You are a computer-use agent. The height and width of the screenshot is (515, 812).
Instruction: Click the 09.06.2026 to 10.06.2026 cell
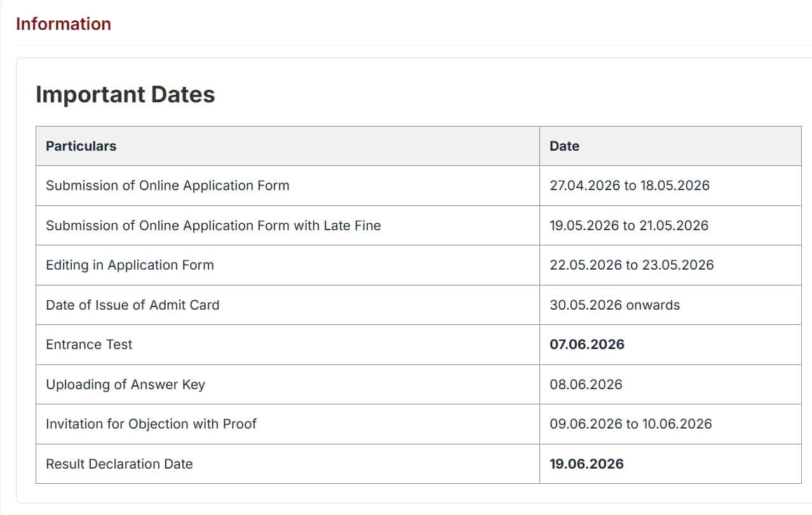click(631, 424)
